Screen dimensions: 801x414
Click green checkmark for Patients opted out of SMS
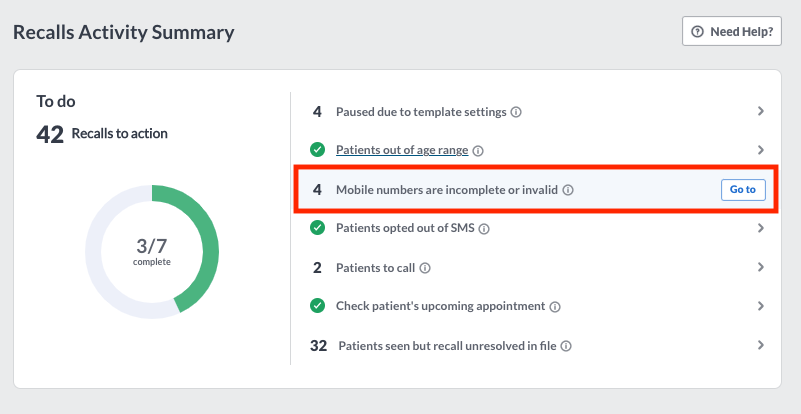(x=317, y=227)
